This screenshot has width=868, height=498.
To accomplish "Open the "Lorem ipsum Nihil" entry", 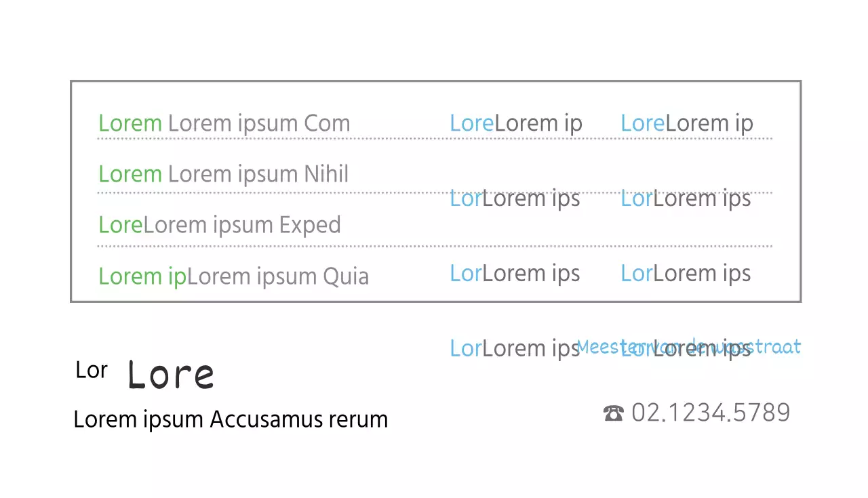I will [258, 174].
